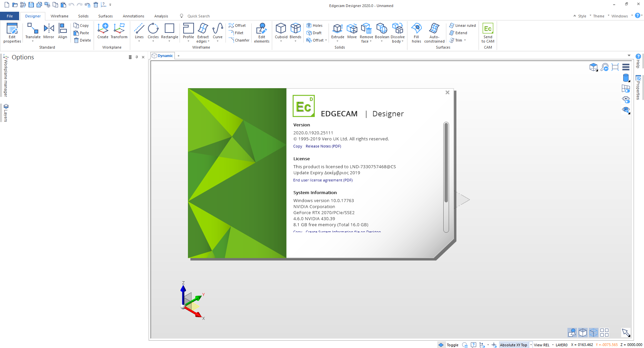Click the Extend surface tool

458,33
